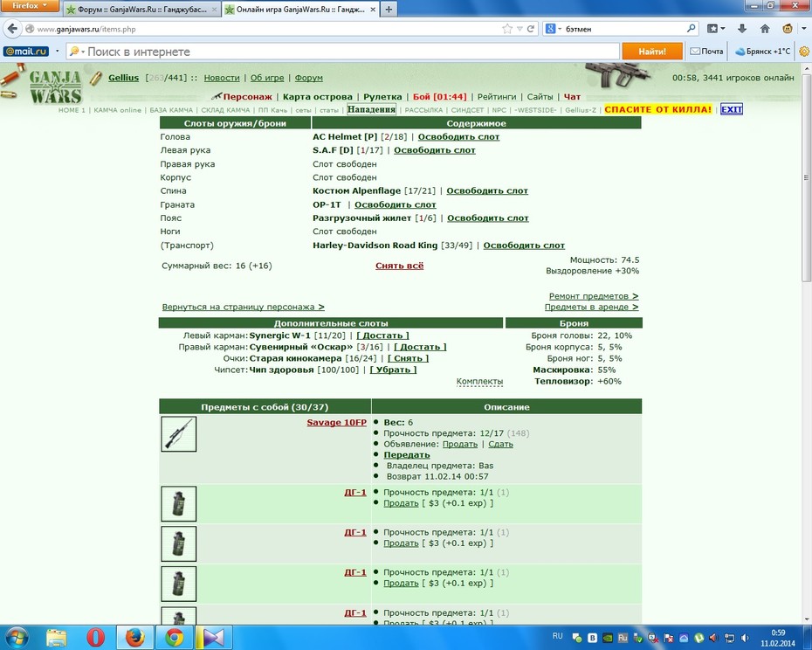Launch Opera from the taskbar

coord(95,638)
